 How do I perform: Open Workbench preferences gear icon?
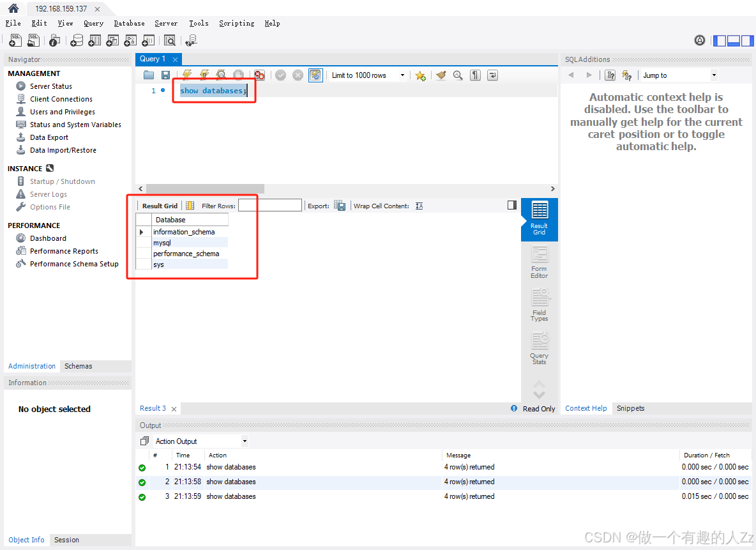click(x=700, y=40)
